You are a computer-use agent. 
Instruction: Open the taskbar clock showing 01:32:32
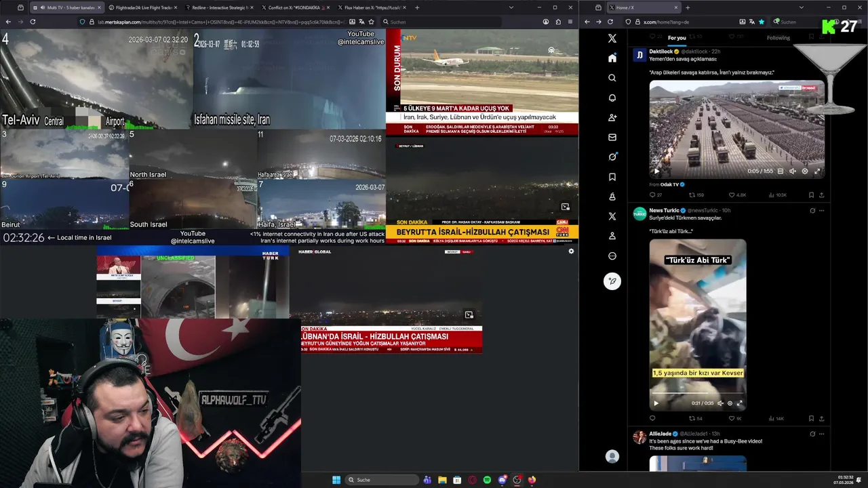[x=845, y=480]
